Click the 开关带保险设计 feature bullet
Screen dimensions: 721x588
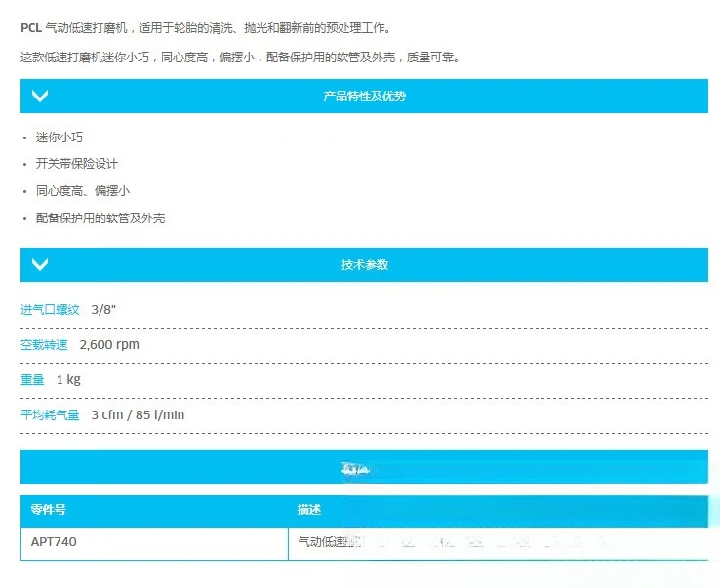click(77, 163)
